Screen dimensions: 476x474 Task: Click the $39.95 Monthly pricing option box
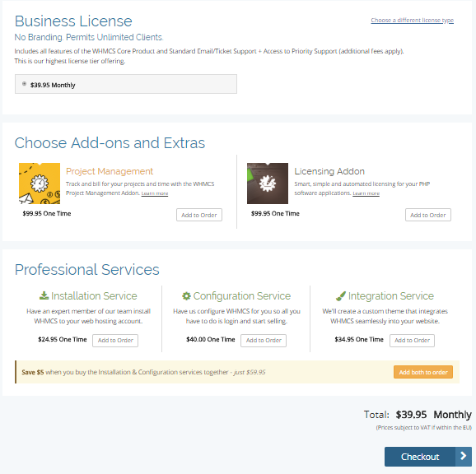[x=126, y=84]
